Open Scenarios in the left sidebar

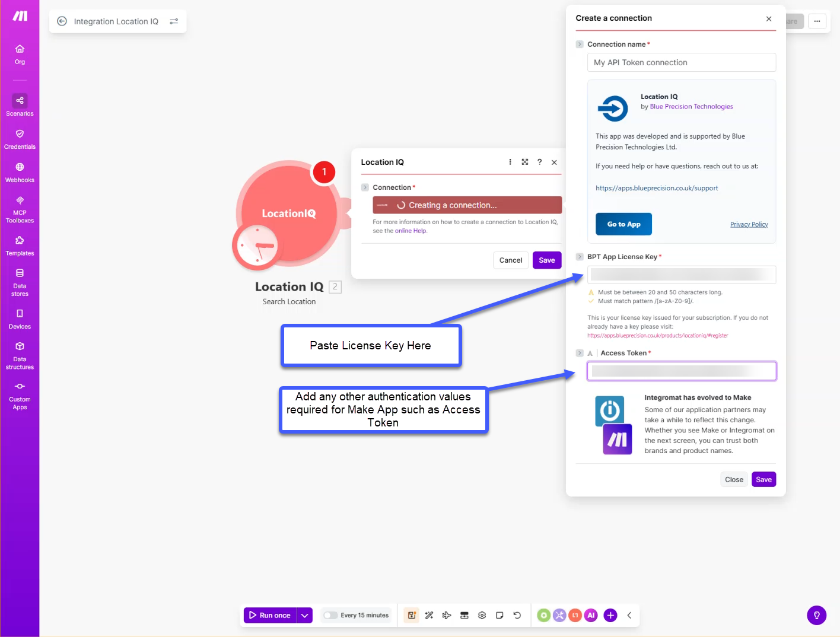pos(20,105)
